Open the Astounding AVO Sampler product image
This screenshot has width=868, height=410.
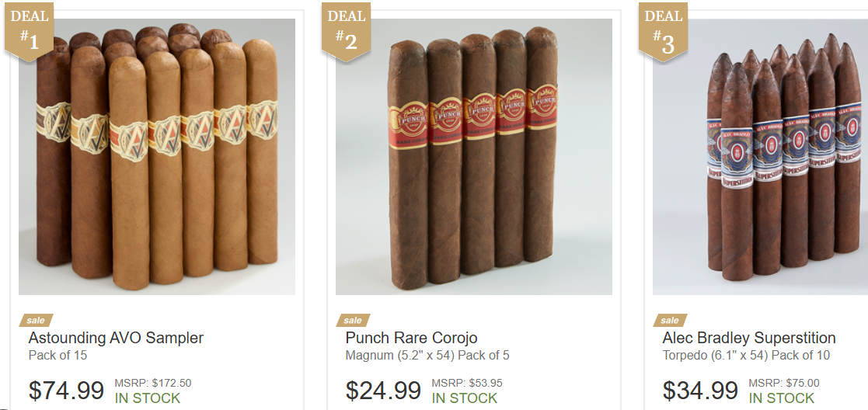(x=157, y=157)
